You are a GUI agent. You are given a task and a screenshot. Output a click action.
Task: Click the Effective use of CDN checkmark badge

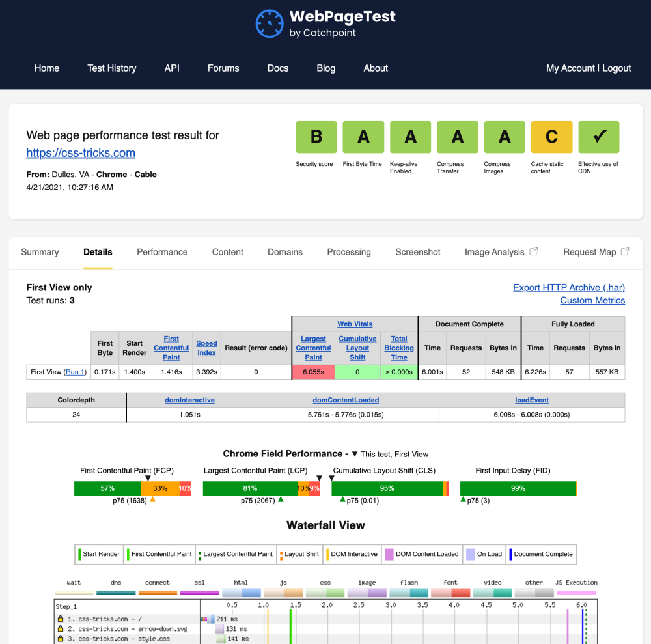point(598,137)
